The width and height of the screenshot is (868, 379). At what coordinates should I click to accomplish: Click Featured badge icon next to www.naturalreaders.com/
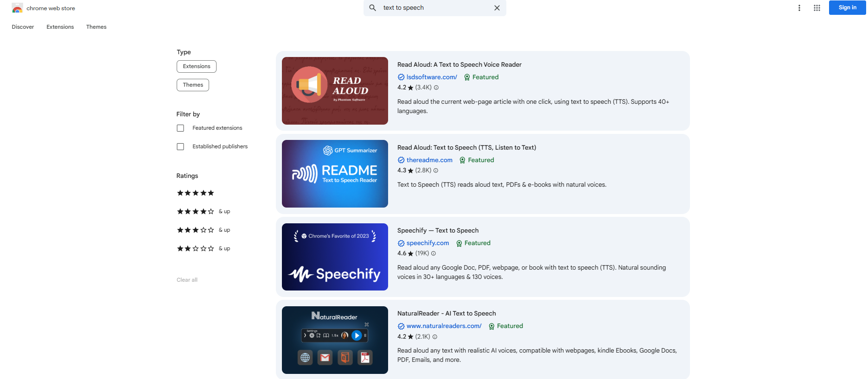pyautogui.click(x=491, y=326)
